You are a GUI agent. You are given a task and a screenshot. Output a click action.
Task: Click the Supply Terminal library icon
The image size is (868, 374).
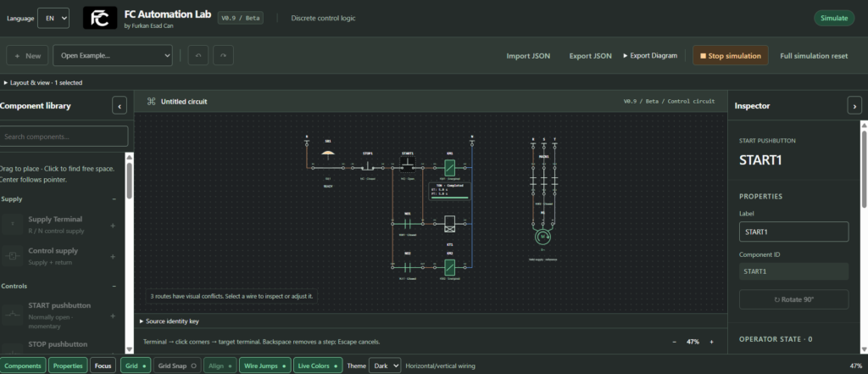[13, 225]
